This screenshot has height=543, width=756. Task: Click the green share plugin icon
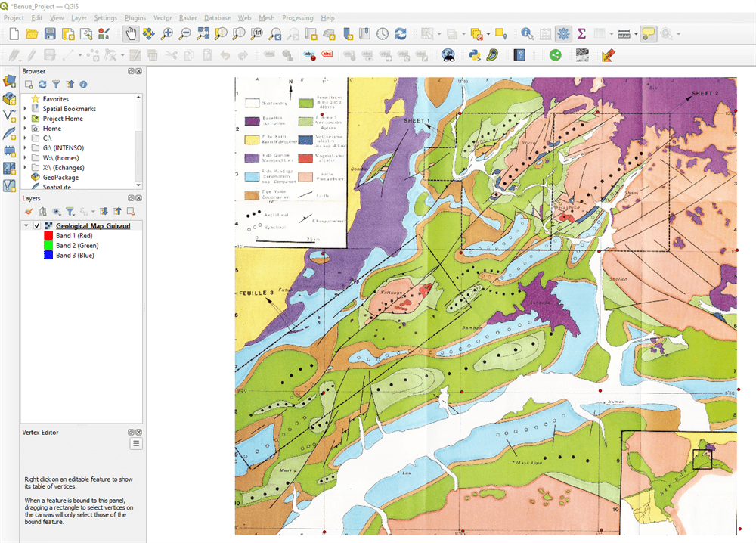555,54
